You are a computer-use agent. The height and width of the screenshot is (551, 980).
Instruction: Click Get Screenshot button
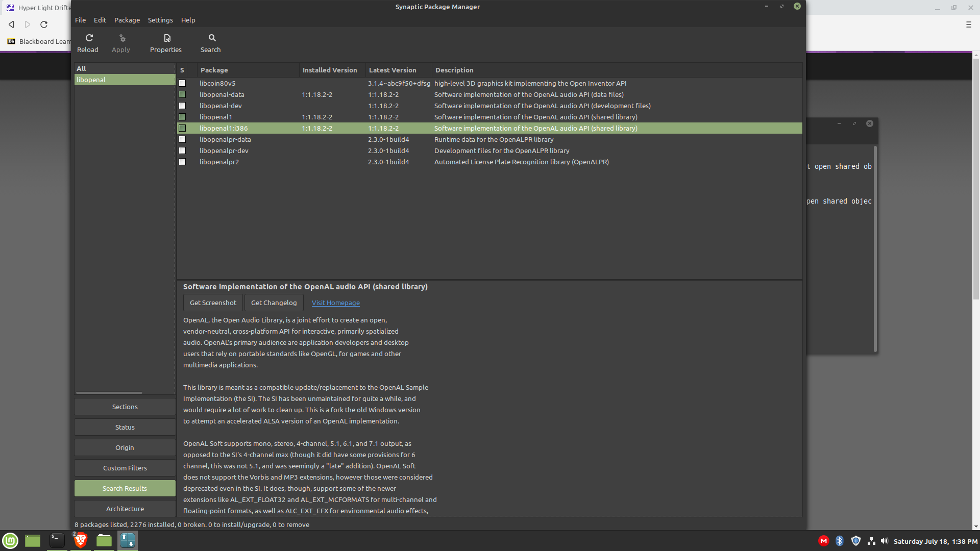point(213,303)
